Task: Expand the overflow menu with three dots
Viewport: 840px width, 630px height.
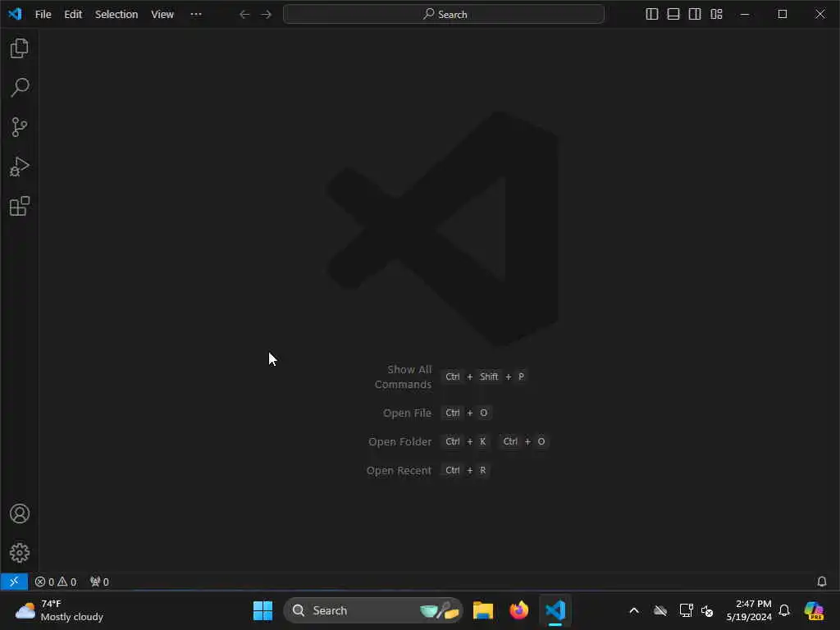Action: (196, 15)
